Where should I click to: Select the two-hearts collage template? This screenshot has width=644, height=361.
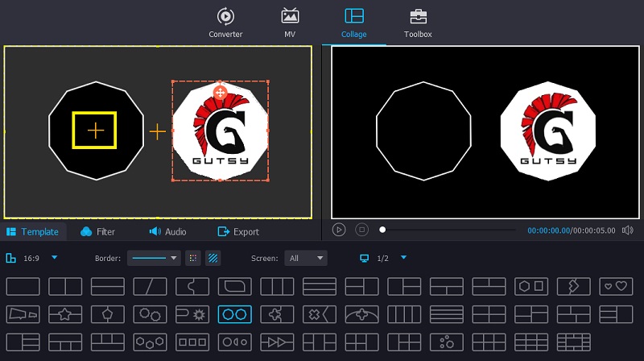point(615,286)
